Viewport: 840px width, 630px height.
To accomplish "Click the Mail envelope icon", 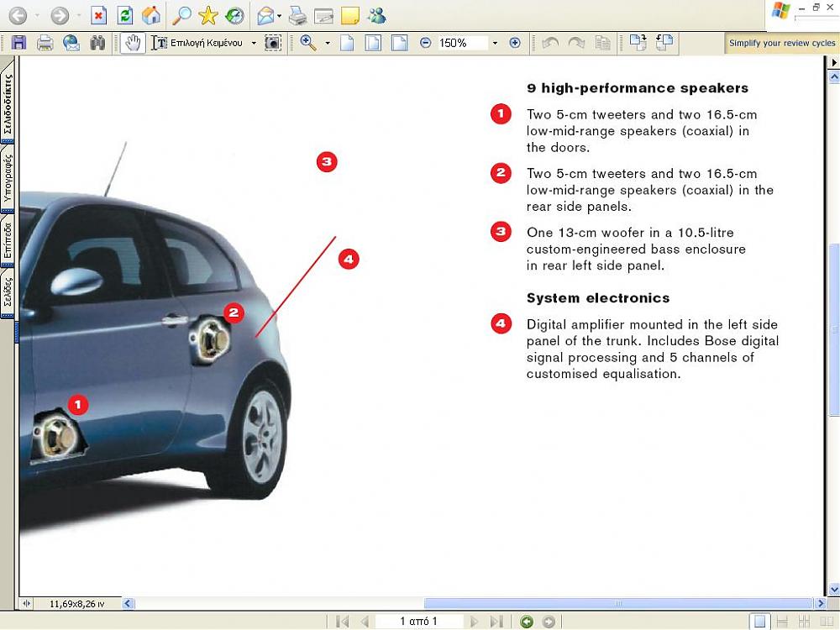I will 265,16.
